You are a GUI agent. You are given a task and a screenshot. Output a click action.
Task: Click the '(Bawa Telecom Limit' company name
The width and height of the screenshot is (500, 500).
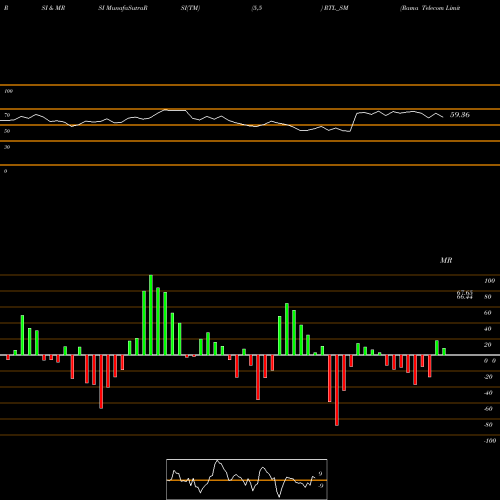(x=430, y=8)
